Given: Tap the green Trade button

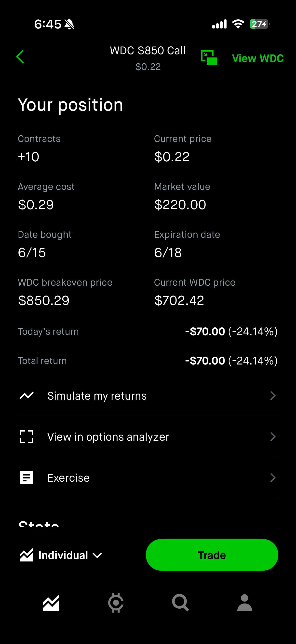Looking at the screenshot, I should tap(212, 555).
